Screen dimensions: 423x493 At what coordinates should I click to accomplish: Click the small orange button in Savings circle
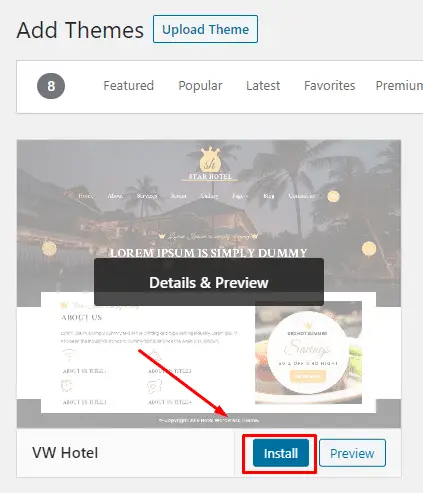click(308, 376)
